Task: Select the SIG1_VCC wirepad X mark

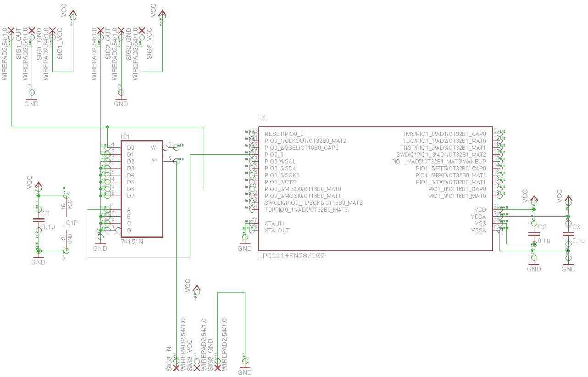Action: (52, 30)
